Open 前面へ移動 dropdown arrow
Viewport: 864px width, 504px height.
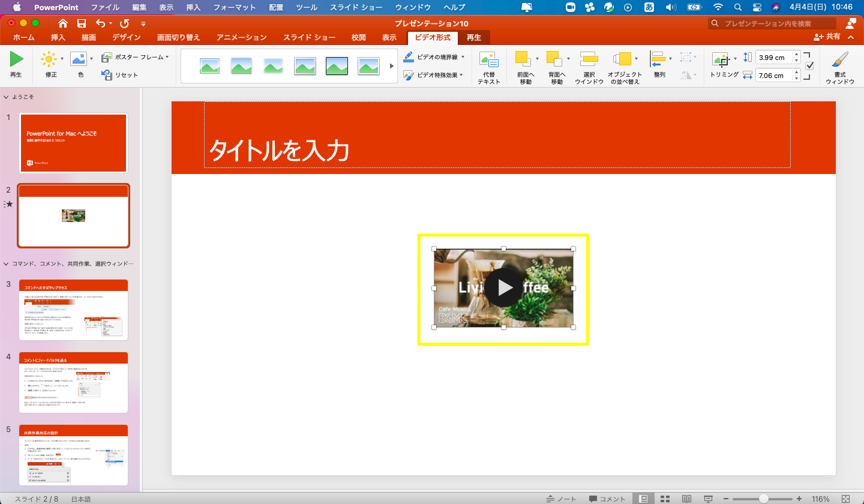pos(537,59)
